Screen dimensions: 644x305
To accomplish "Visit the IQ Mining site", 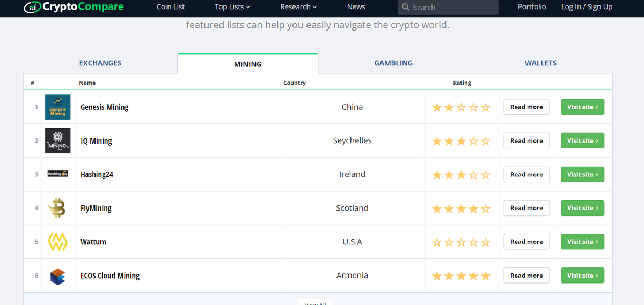I will (x=583, y=140).
